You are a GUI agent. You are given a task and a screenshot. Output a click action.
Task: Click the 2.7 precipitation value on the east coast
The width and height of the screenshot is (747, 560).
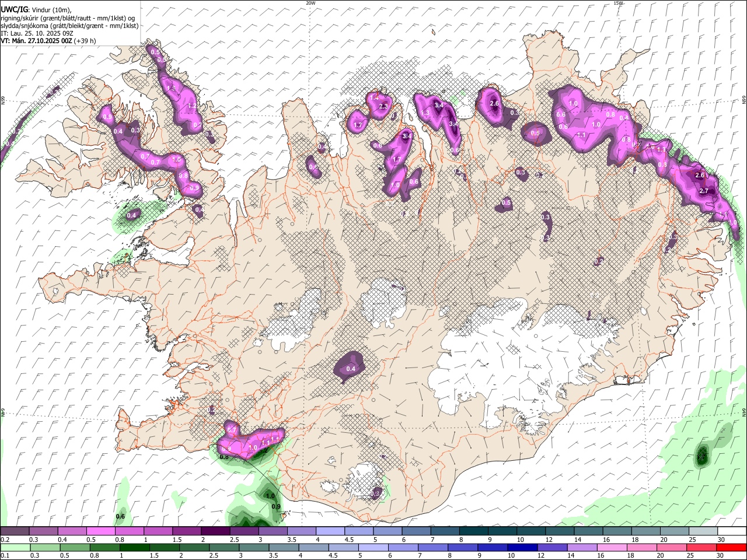(704, 191)
